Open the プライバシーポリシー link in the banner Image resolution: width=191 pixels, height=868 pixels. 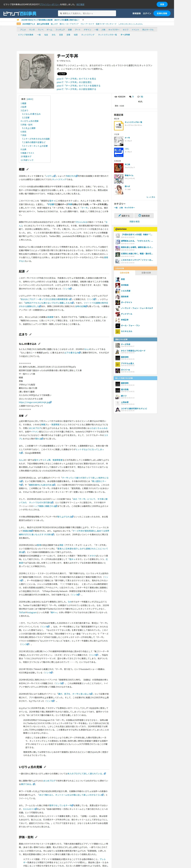pyautogui.click(x=50, y=4)
